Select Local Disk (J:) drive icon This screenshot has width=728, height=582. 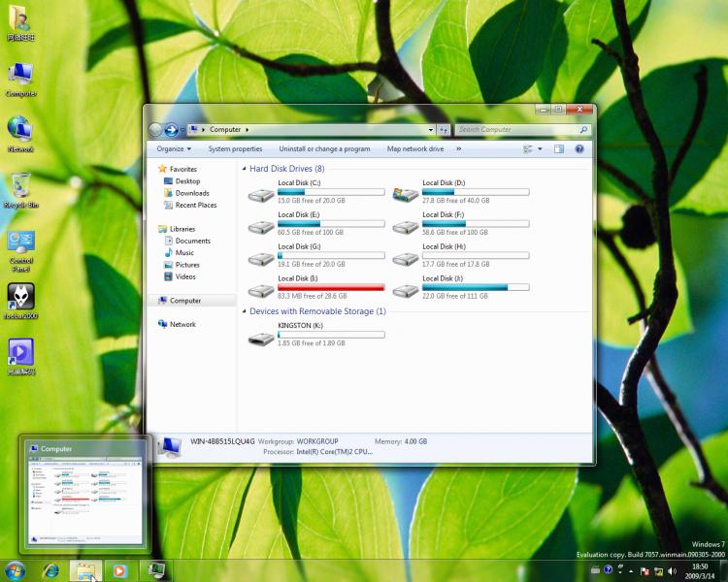click(406, 291)
